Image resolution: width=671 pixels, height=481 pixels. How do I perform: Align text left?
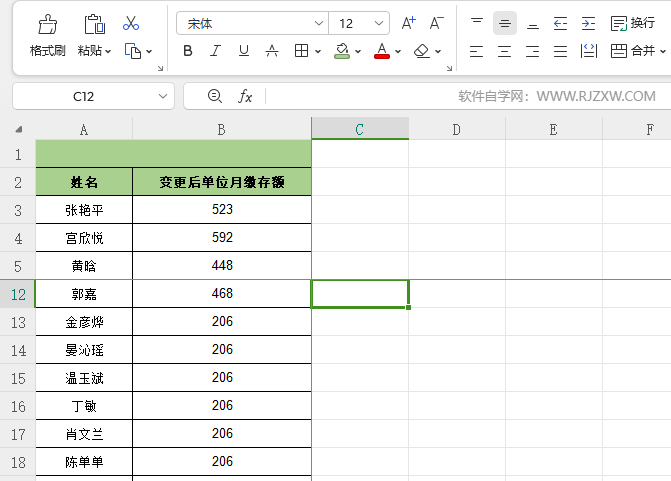click(x=476, y=51)
